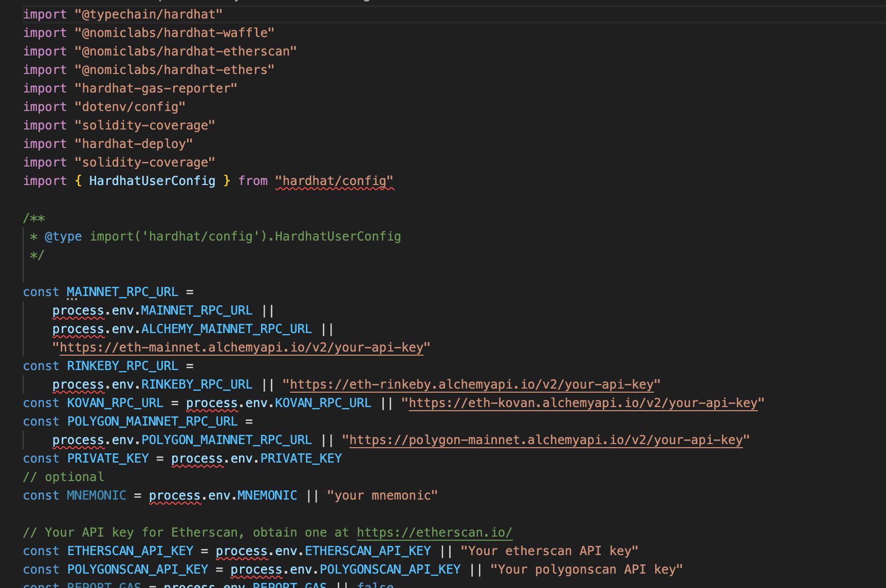The width and height of the screenshot is (886, 588).
Task: Click the "hardhat-deploy" import string
Action: pos(134,144)
